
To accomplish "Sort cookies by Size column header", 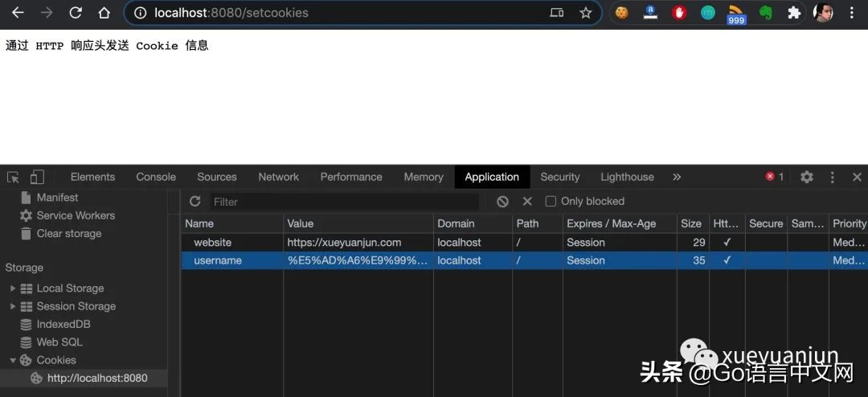I will click(693, 223).
